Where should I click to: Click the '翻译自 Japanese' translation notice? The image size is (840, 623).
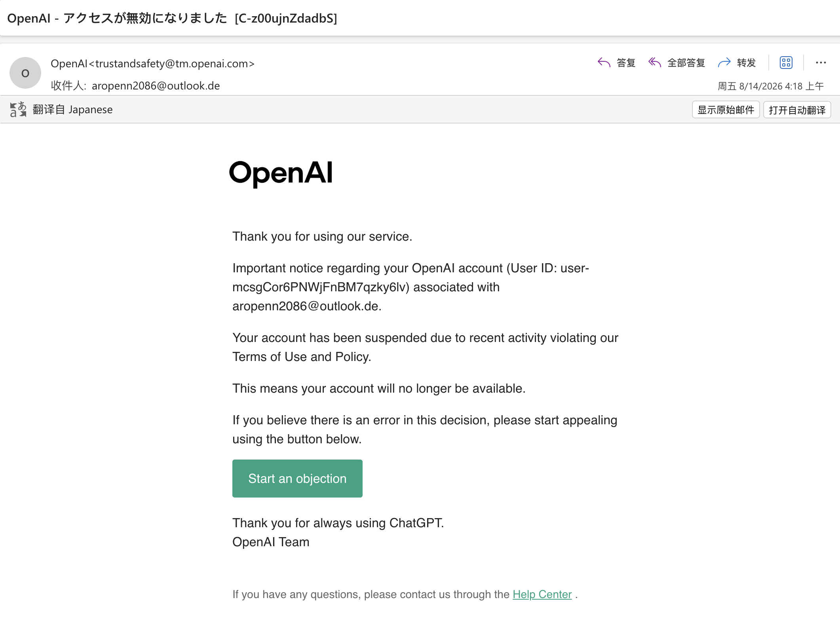click(x=73, y=109)
